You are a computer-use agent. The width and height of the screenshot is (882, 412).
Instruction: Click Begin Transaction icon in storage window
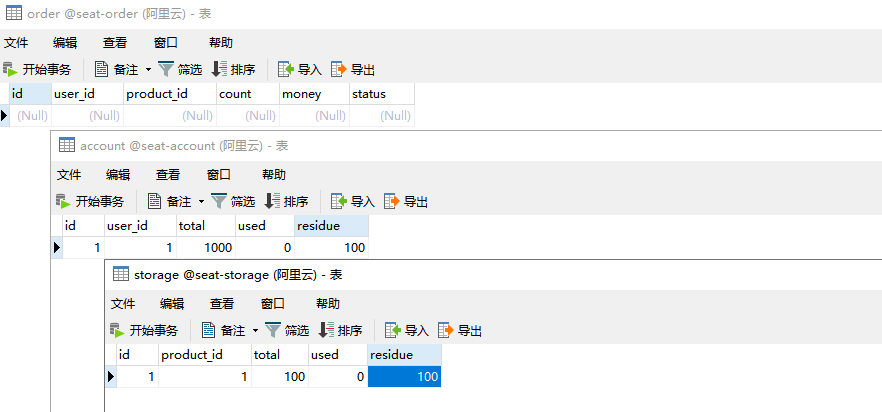coord(118,330)
